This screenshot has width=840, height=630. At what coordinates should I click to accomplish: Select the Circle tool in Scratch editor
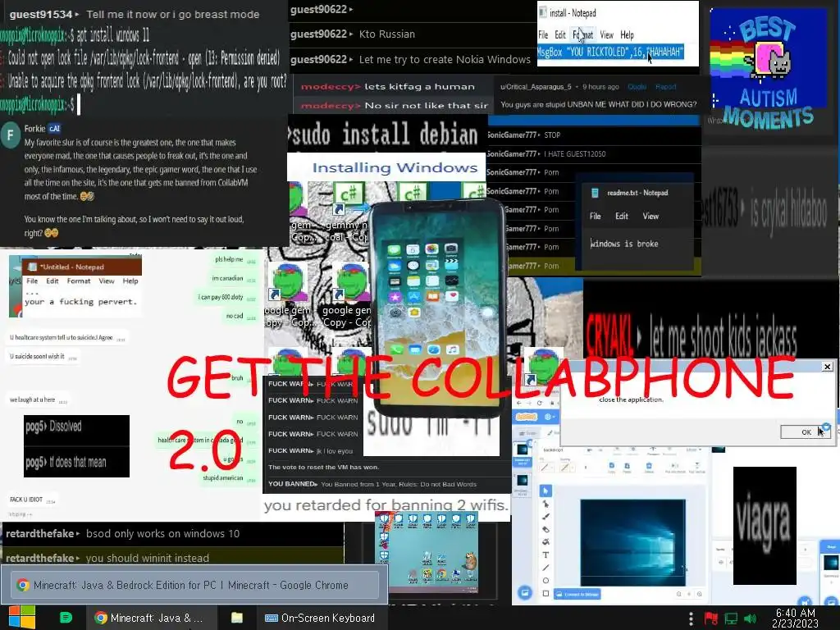coord(546,581)
